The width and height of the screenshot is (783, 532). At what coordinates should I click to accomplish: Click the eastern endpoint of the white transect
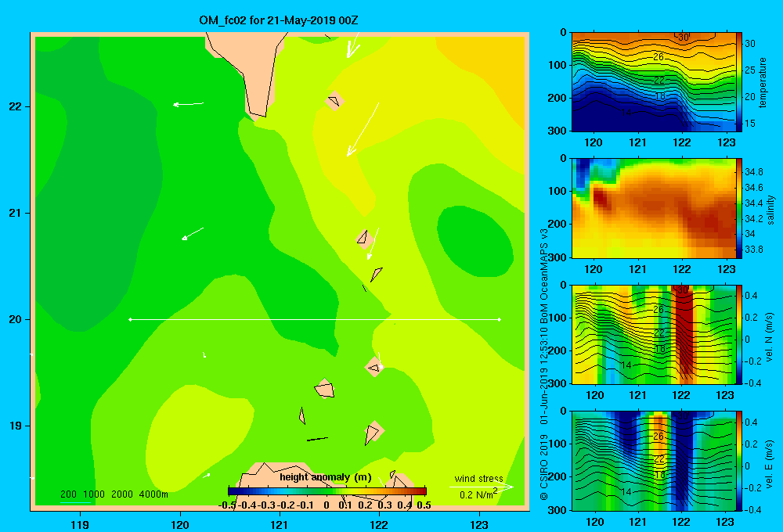click(x=500, y=319)
